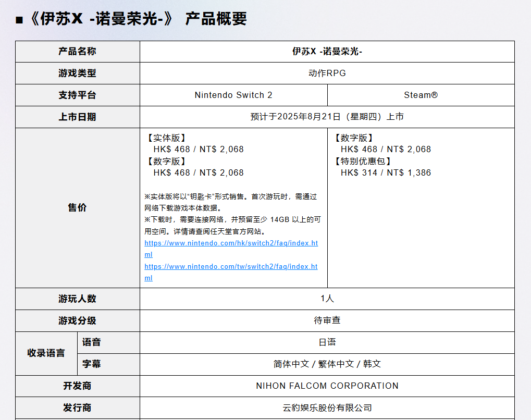Click the 开发商 label cell
The height and width of the screenshot is (420, 531).
coord(78,386)
